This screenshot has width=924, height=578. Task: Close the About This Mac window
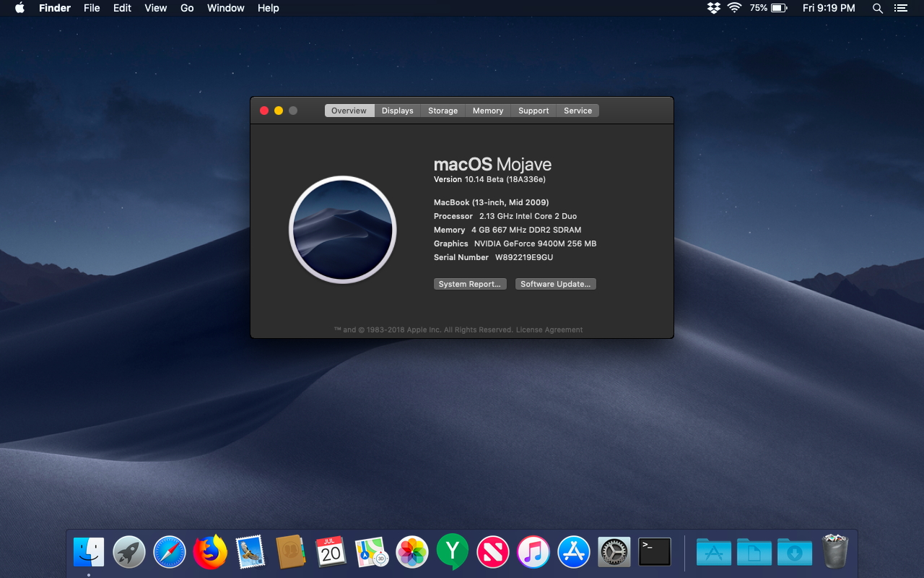(264, 111)
